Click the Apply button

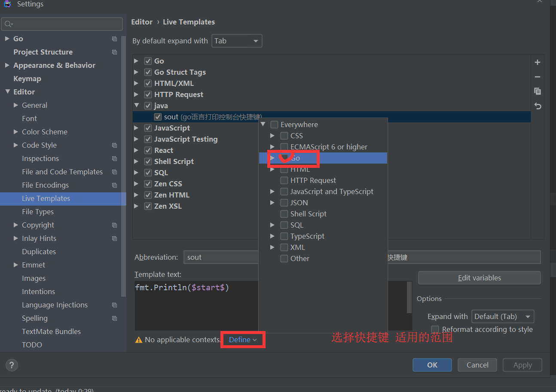coord(522,365)
